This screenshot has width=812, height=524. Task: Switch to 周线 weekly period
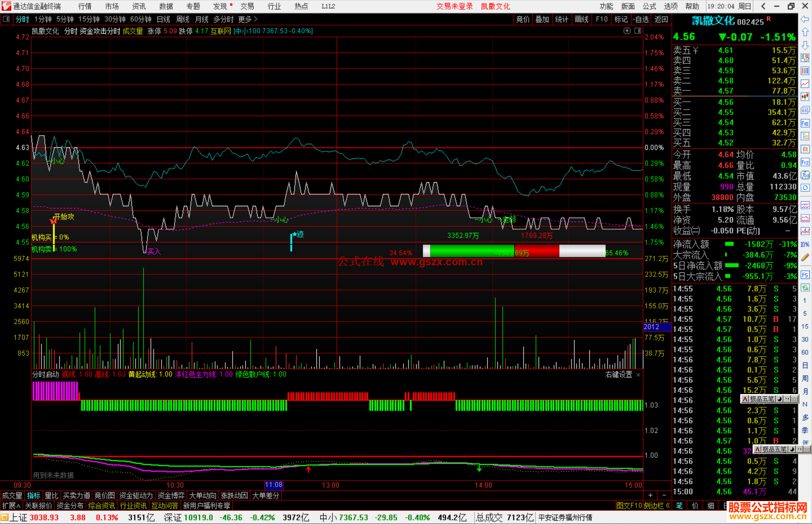183,19
